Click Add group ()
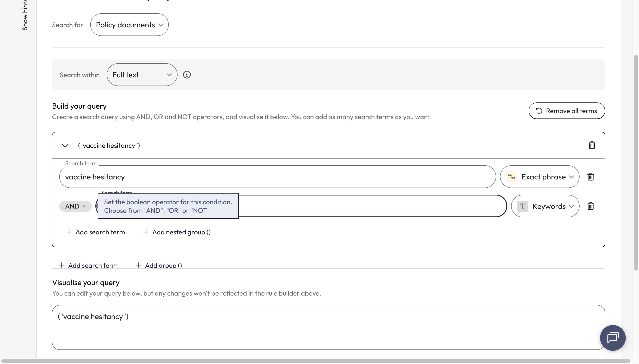The width and height of the screenshot is (639, 364). tap(159, 265)
